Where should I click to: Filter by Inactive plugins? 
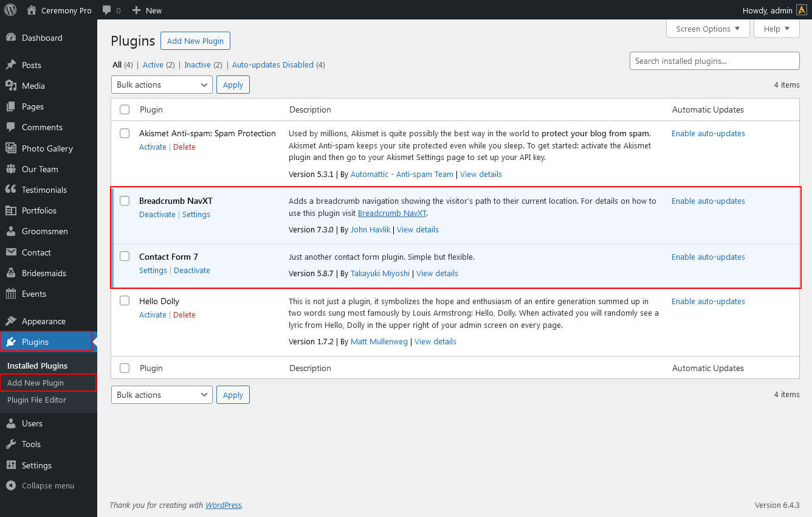(198, 64)
